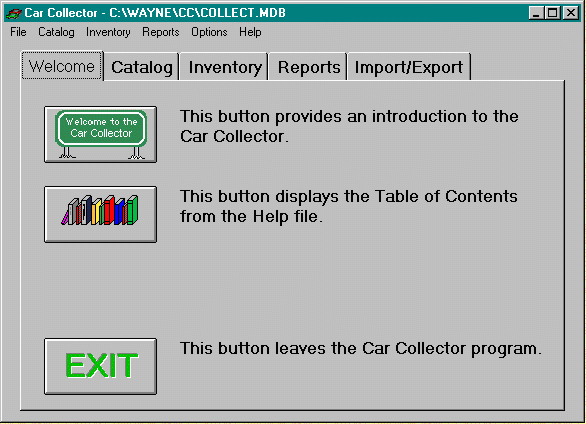Open the Car Collector title bar system icon
Image resolution: width=586 pixels, height=424 pixels.
14,13
